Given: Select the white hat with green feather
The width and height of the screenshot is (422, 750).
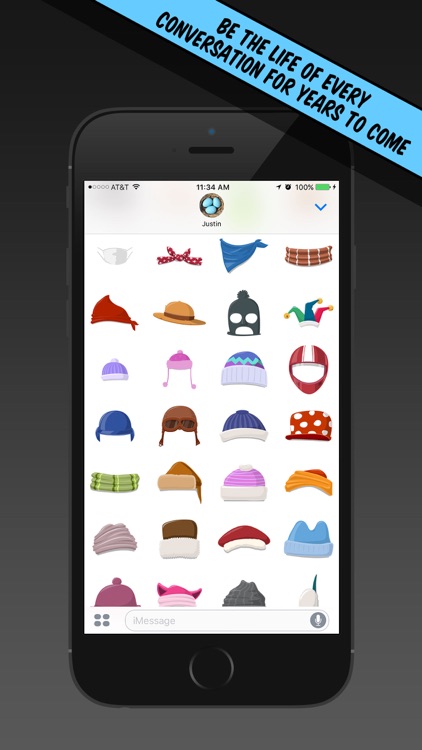Looking at the screenshot, I should 309,591.
